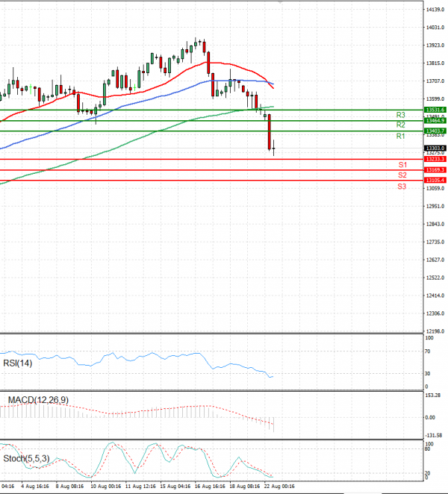Image resolution: width=448 pixels, height=494 pixels.
Task: Click the 12843.0 price scale value
Action: tap(435, 224)
